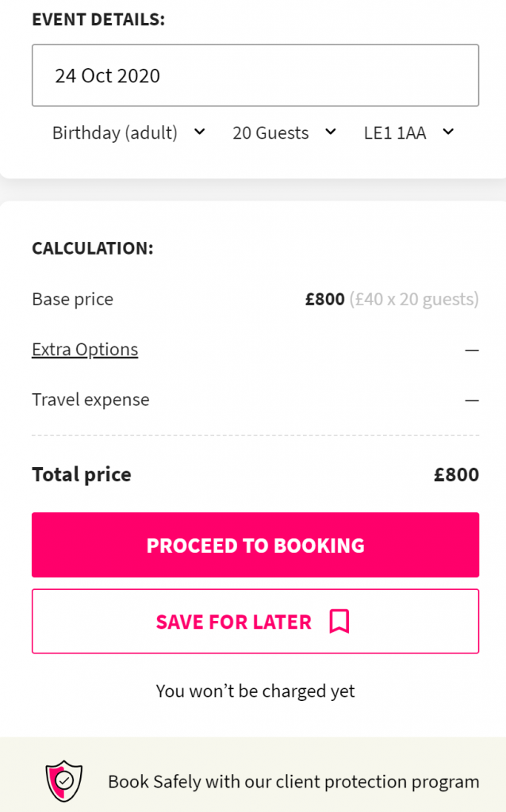This screenshot has width=506, height=812.
Task: Change the LE1 1AA postcode selector
Action: pyautogui.click(x=395, y=133)
